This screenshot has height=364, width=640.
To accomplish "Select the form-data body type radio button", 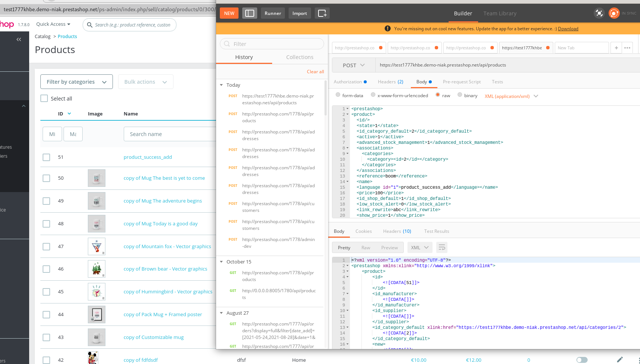I will [x=338, y=95].
